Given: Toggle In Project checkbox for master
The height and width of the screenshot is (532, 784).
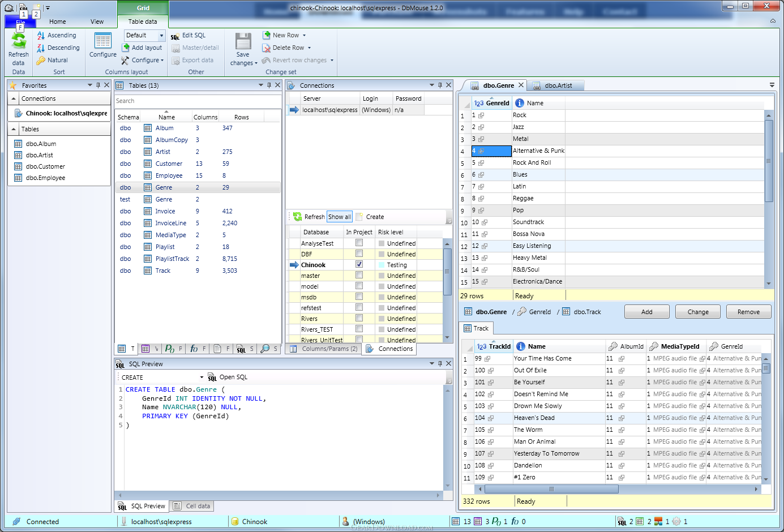Looking at the screenshot, I should [x=359, y=275].
